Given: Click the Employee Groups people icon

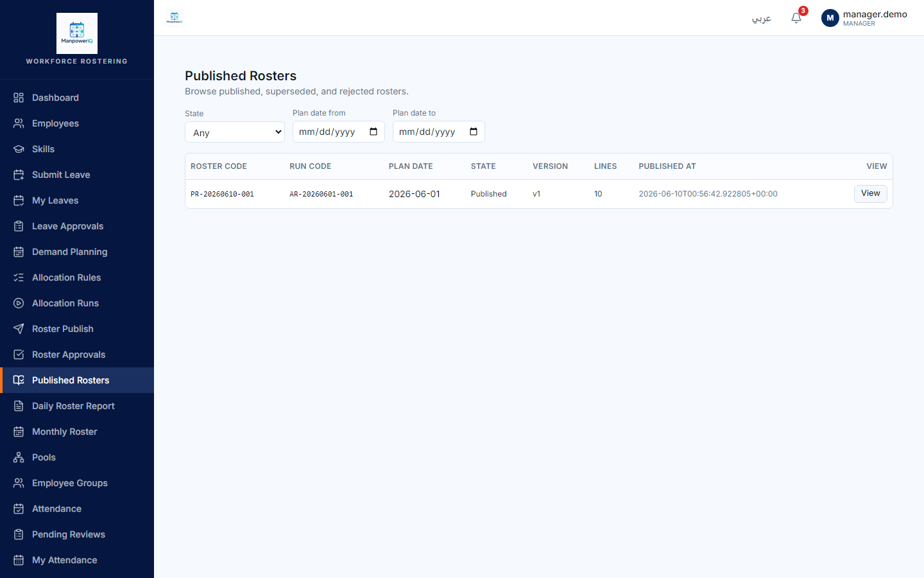Looking at the screenshot, I should [19, 483].
